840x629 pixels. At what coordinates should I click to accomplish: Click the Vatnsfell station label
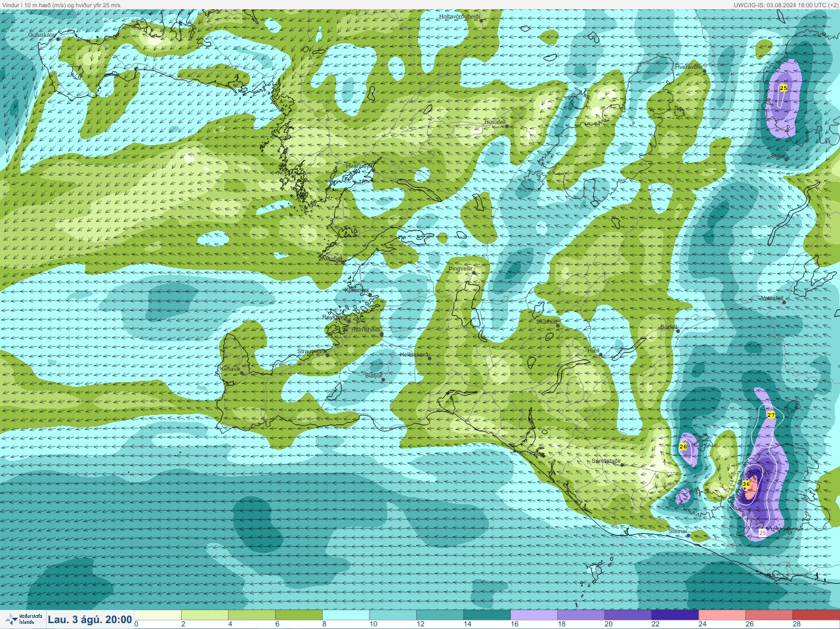tap(772, 297)
